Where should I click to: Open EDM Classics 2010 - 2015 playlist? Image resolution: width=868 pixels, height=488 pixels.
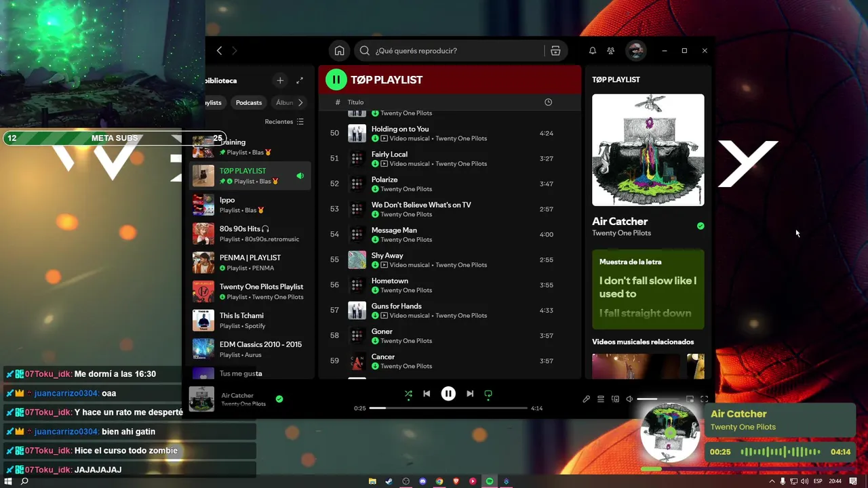click(x=250, y=350)
